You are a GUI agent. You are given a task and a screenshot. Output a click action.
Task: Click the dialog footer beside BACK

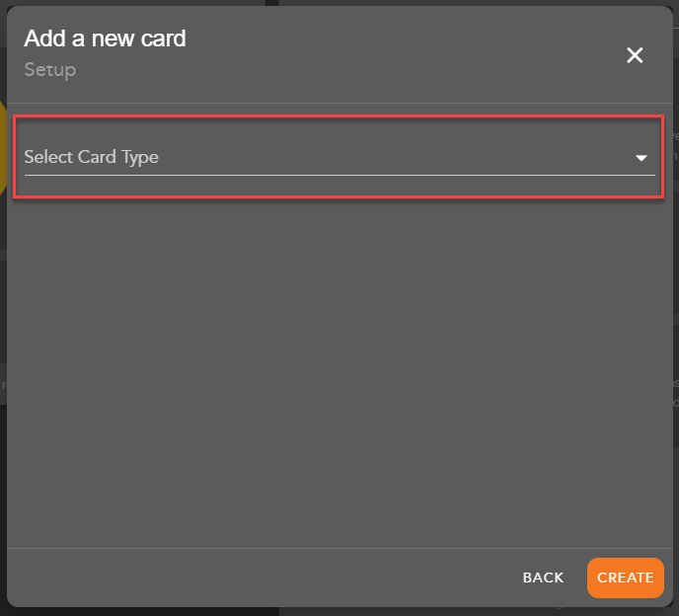(x=296, y=577)
